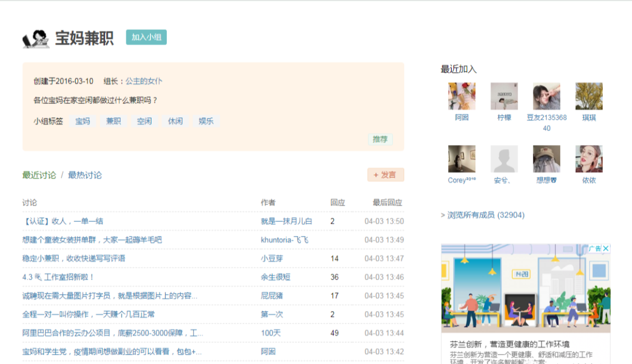Open author 屁屁猪 profile
Viewport: 632px width, 364px height.
[x=272, y=295]
